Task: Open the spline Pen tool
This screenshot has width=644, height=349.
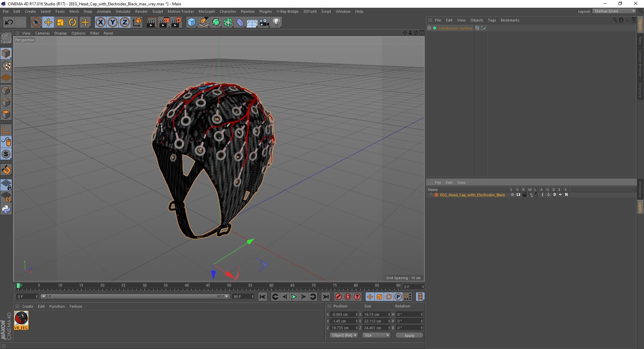Action: point(204,22)
